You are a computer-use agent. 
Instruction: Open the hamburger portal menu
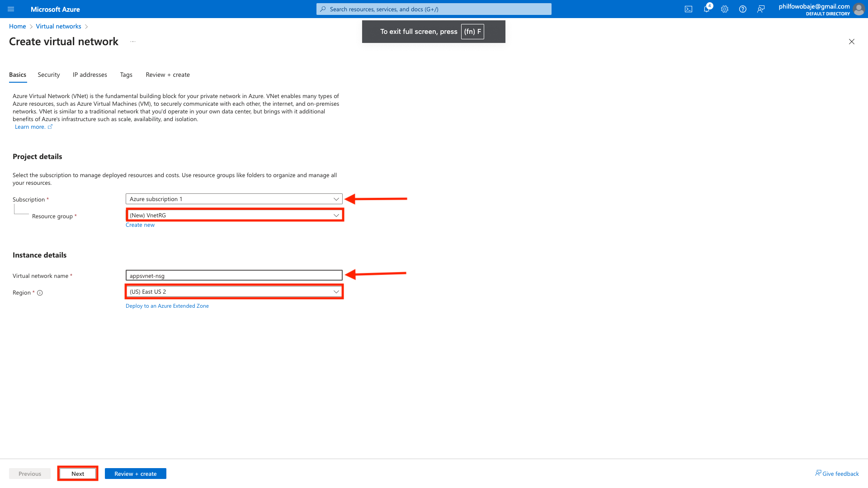pos(11,9)
